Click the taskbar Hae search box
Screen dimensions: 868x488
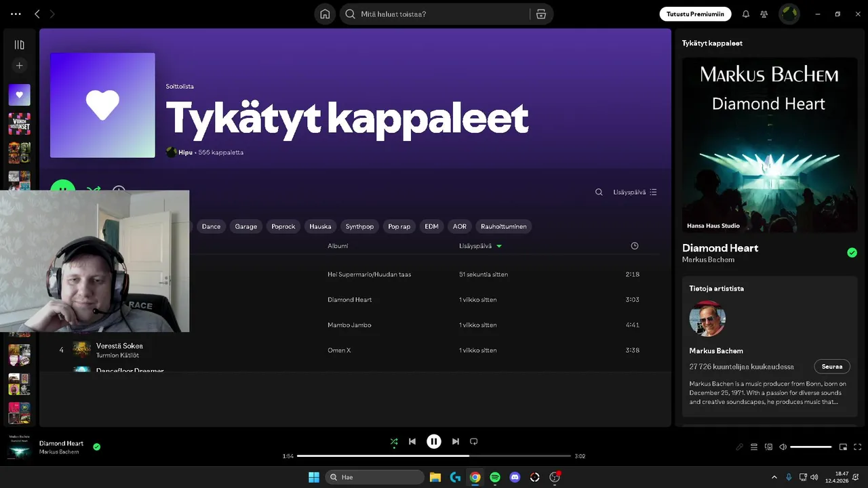(373, 477)
